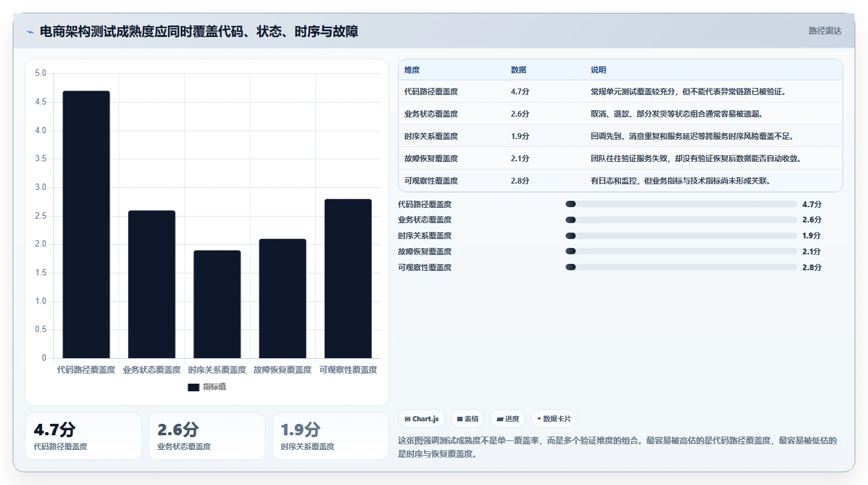Click description starting 常规单元测试覆盖较充分
Image resolution: width=868 pixels, height=485 pixels.
click(688, 92)
